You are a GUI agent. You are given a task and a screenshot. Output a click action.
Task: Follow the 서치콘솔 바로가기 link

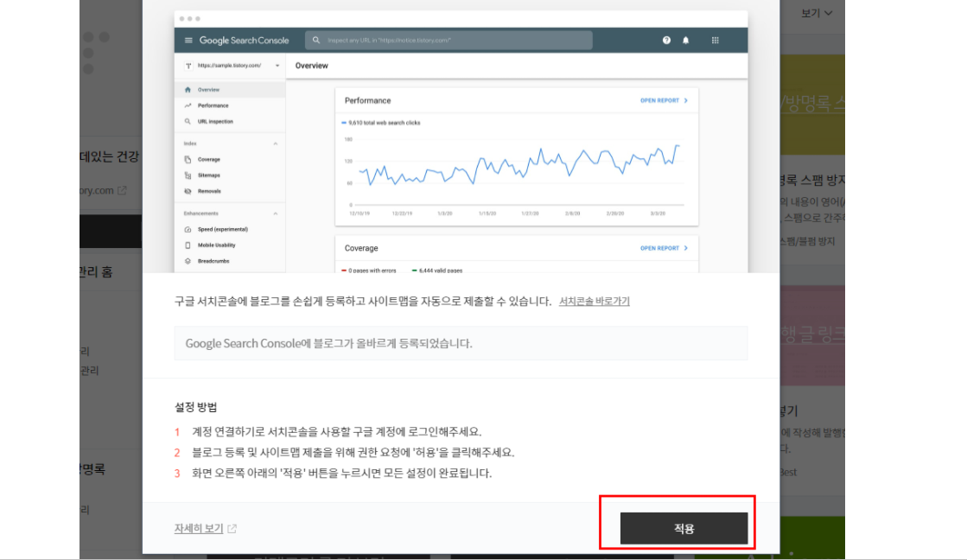(x=594, y=301)
